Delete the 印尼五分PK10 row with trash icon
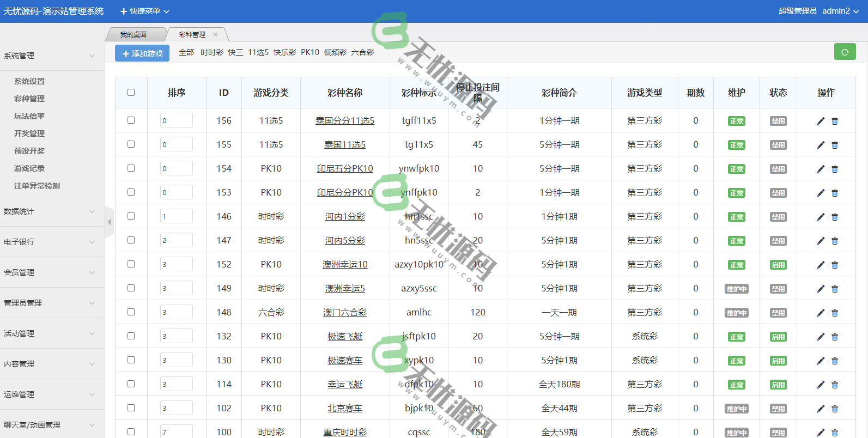The image size is (868, 438). (x=835, y=169)
